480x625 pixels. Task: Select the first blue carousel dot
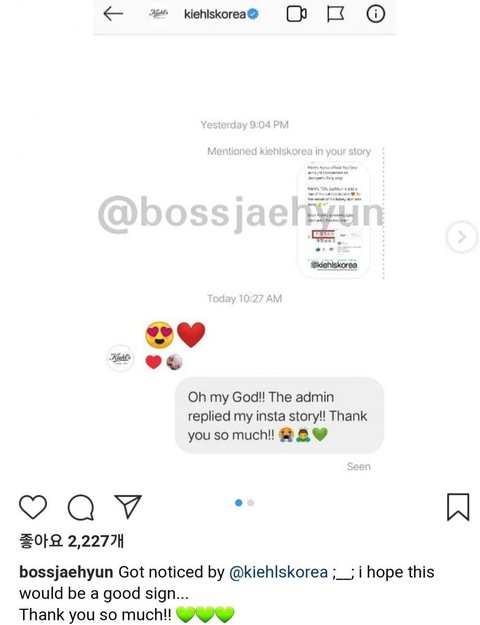point(239,503)
